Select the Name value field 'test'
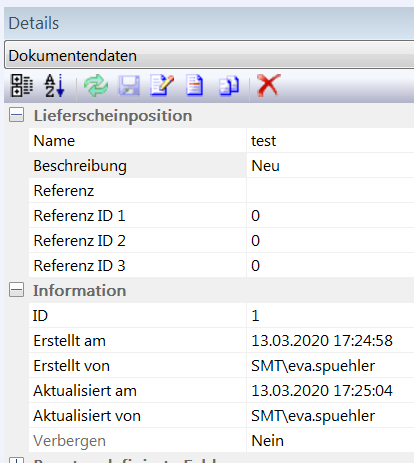The width and height of the screenshot is (414, 463). coord(330,141)
